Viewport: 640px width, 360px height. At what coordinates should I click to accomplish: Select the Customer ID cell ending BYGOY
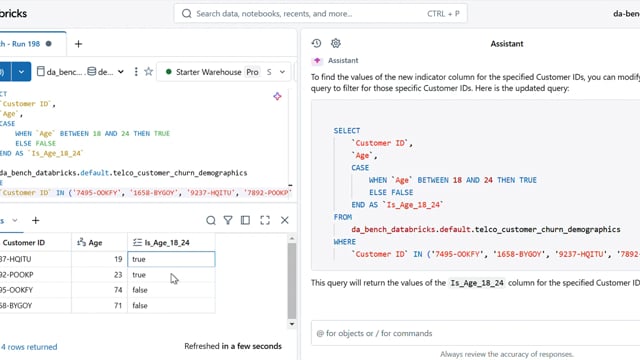(35, 305)
